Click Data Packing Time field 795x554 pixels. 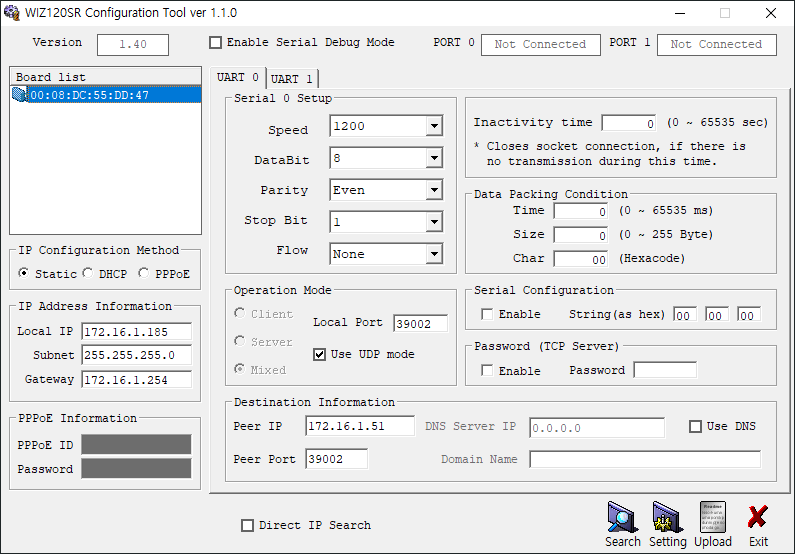[581, 211]
